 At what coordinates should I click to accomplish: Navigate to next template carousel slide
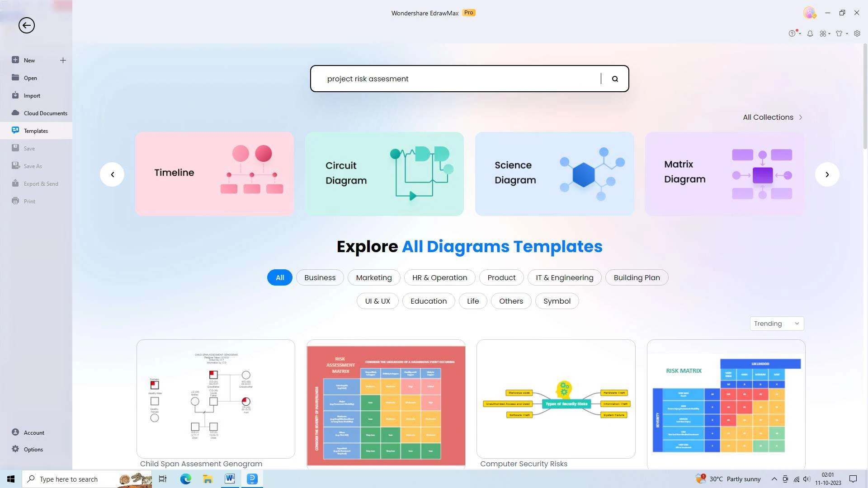coord(827,174)
